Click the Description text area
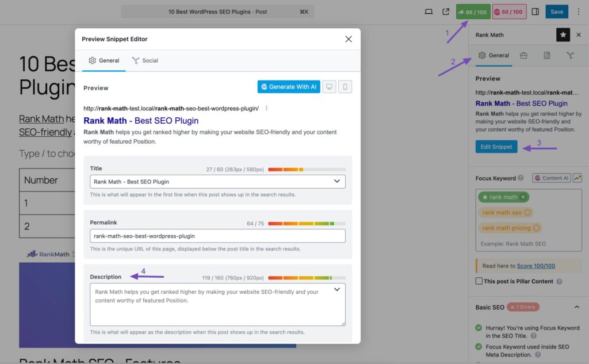 pos(217,305)
